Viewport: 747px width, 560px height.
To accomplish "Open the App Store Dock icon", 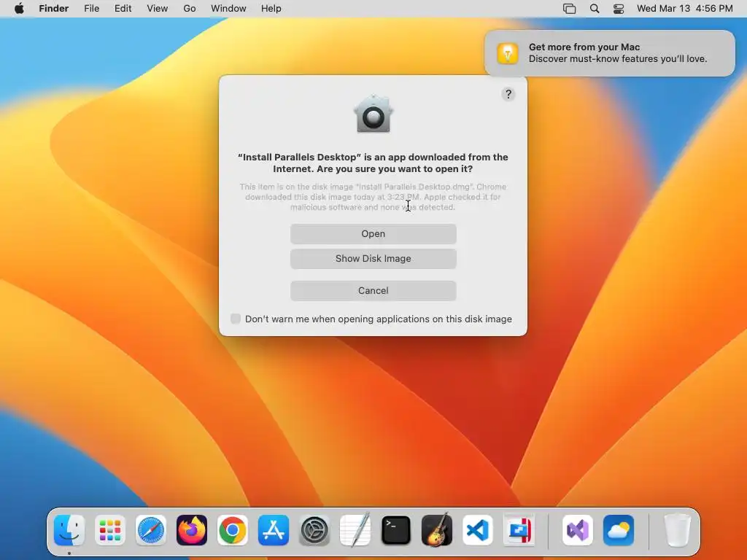I will tap(274, 530).
